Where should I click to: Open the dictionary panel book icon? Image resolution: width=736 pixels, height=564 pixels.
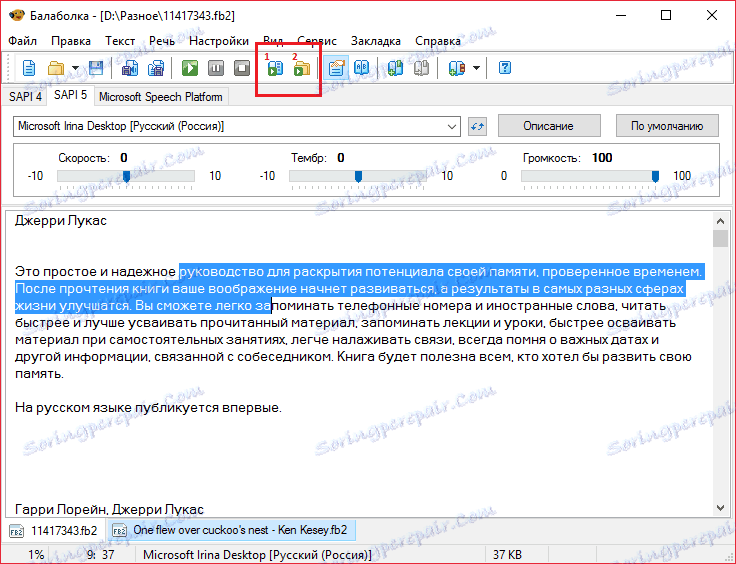click(x=361, y=68)
